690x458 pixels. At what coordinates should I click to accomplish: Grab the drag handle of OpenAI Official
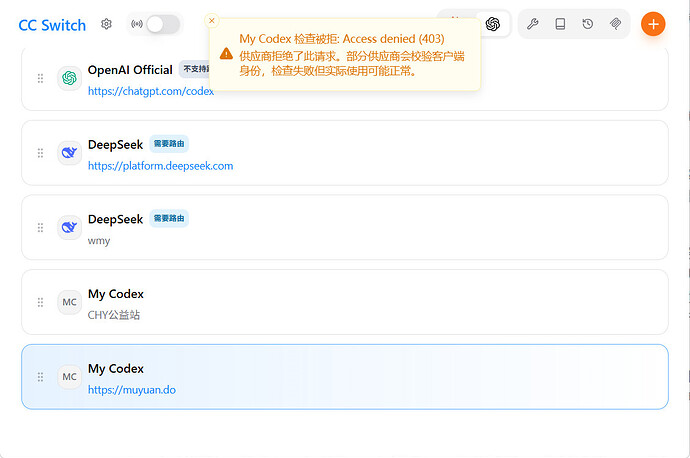pyautogui.click(x=40, y=78)
